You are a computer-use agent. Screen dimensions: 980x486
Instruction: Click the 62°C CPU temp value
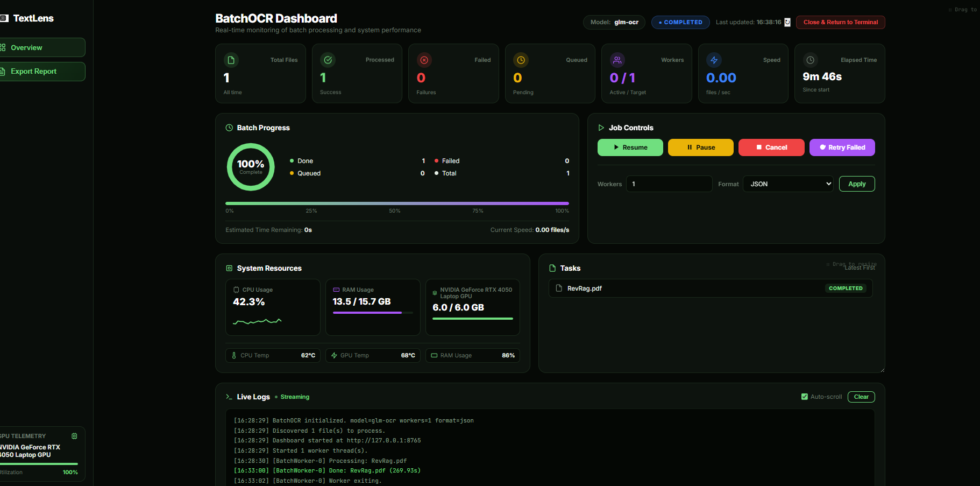tap(308, 355)
